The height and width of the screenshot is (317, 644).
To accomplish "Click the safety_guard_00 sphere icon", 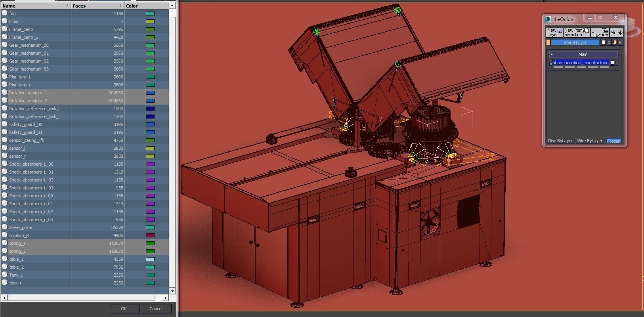I will point(4,124).
